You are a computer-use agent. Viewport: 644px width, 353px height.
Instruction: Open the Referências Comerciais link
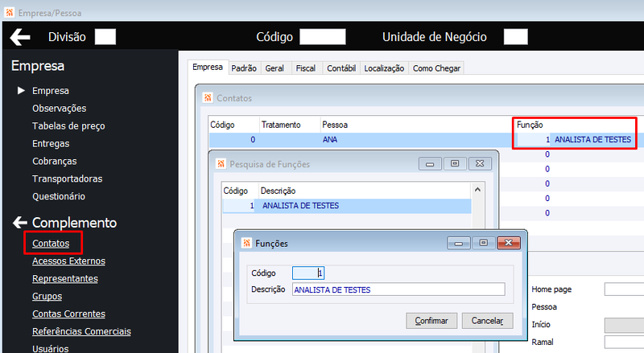(81, 331)
